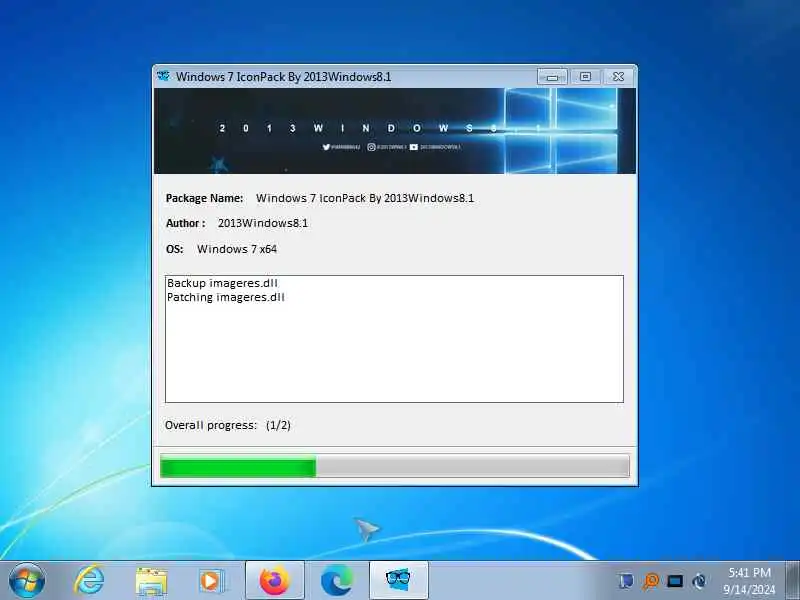Image resolution: width=800 pixels, height=600 pixels.
Task: Click the Action Center flag tray icon
Action: (x=626, y=581)
